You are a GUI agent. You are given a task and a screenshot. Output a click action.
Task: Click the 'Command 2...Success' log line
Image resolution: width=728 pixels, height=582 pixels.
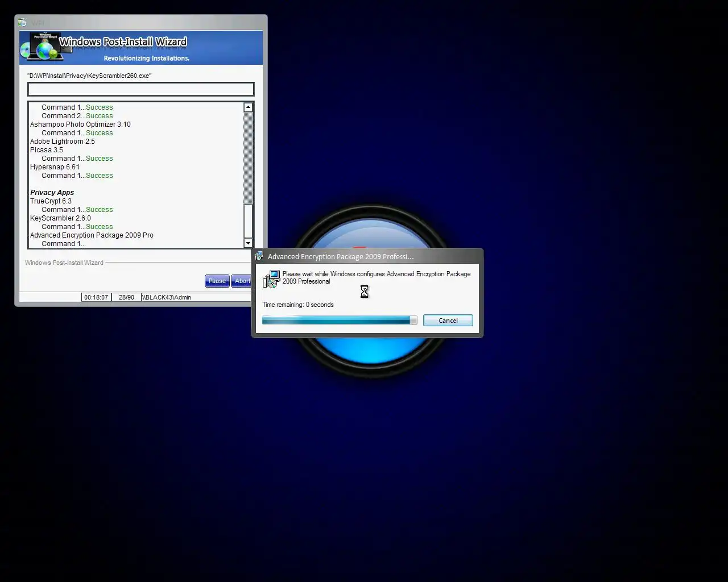pos(77,116)
